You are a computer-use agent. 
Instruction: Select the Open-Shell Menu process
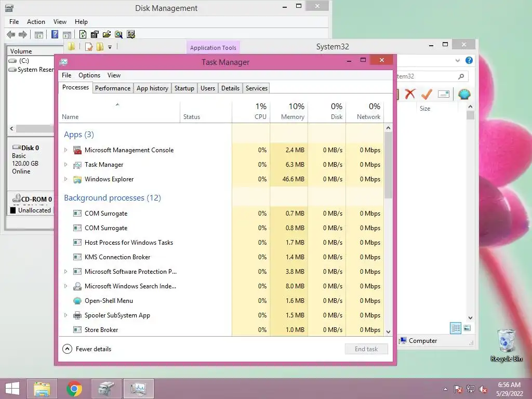point(221,301)
